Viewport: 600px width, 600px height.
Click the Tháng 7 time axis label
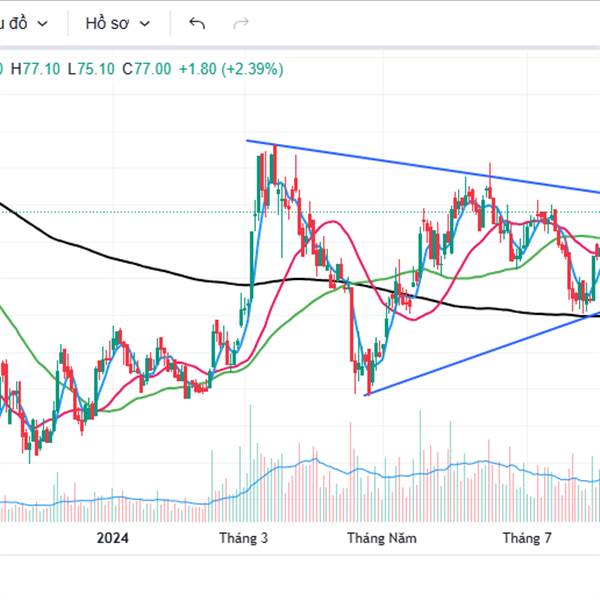(527, 538)
